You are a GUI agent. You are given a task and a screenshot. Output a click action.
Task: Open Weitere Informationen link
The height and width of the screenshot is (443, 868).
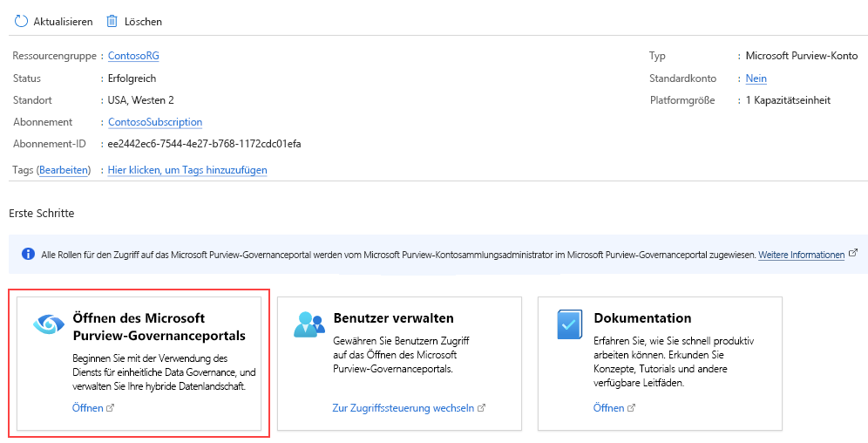click(x=802, y=255)
